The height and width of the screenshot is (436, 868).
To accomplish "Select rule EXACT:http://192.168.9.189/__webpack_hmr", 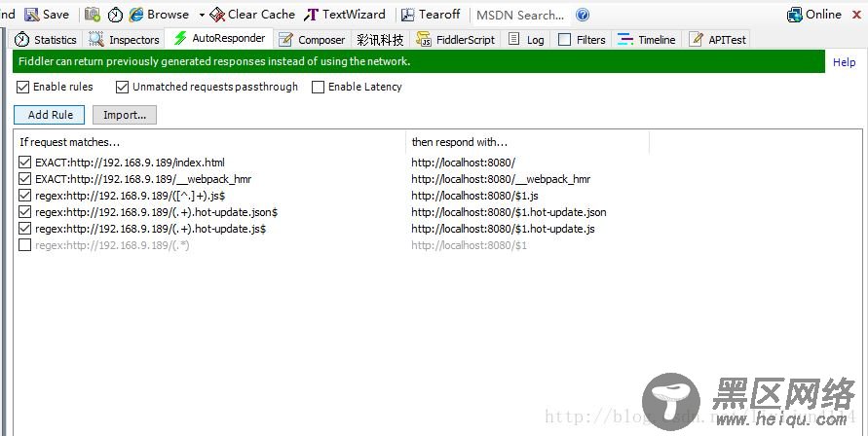I will pyautogui.click(x=143, y=179).
